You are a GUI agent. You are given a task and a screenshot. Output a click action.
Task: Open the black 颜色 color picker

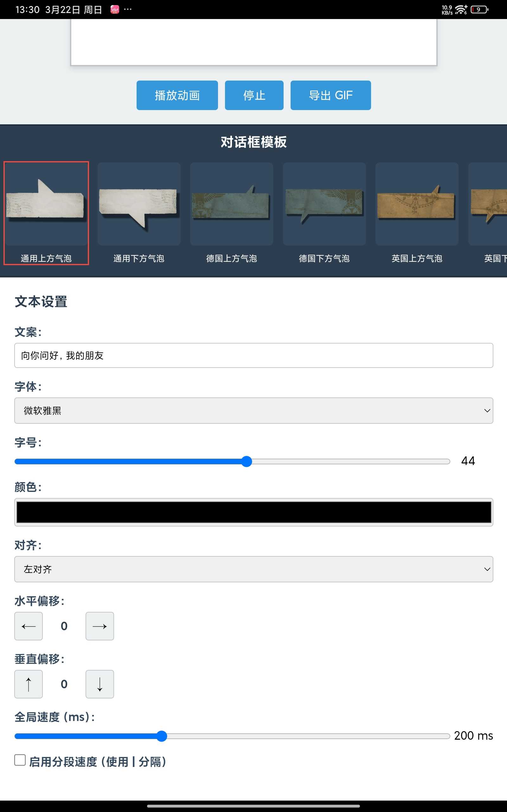click(x=253, y=512)
